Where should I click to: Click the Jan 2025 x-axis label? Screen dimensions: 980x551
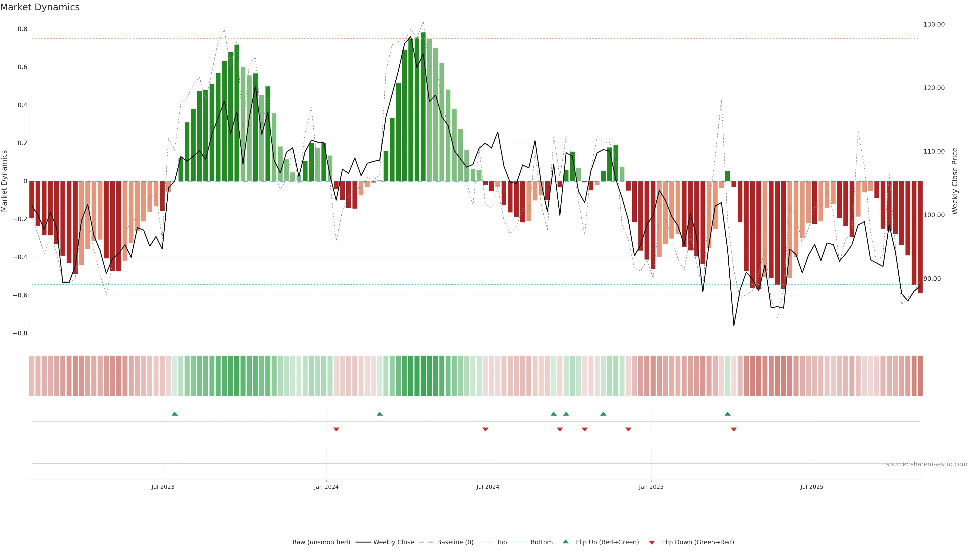(651, 487)
